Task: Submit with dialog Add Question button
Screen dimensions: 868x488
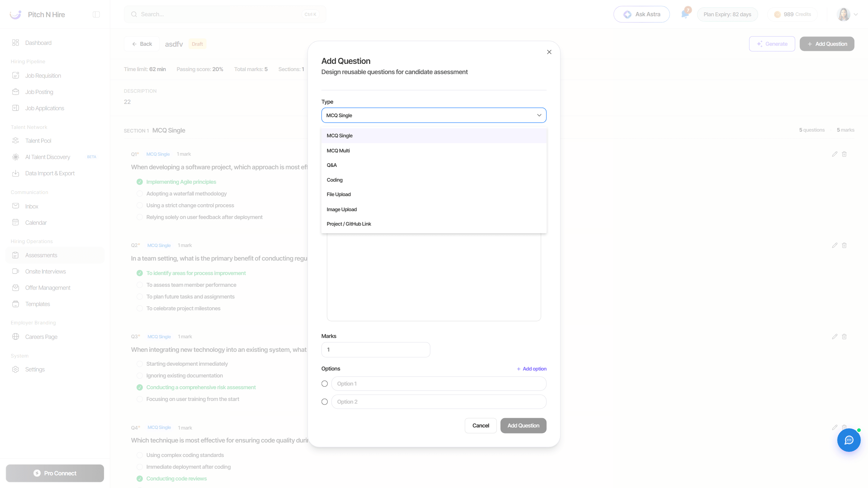Action: tap(523, 426)
